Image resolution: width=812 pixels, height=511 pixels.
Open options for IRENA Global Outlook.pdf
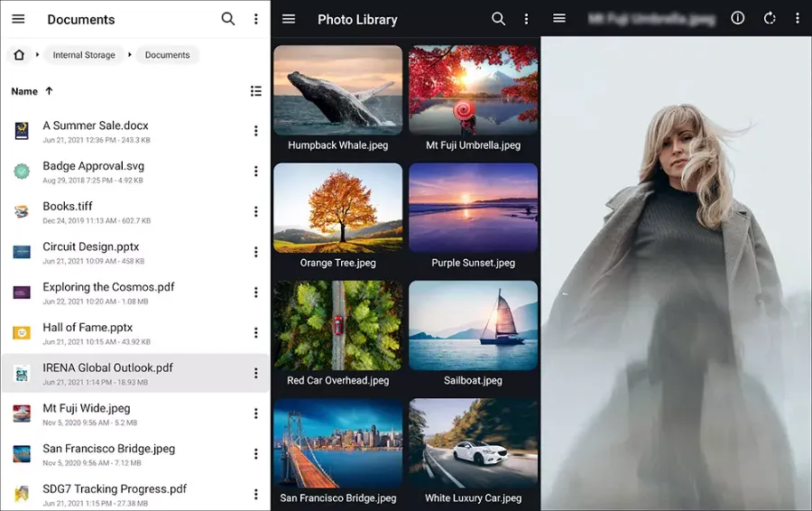coord(256,374)
